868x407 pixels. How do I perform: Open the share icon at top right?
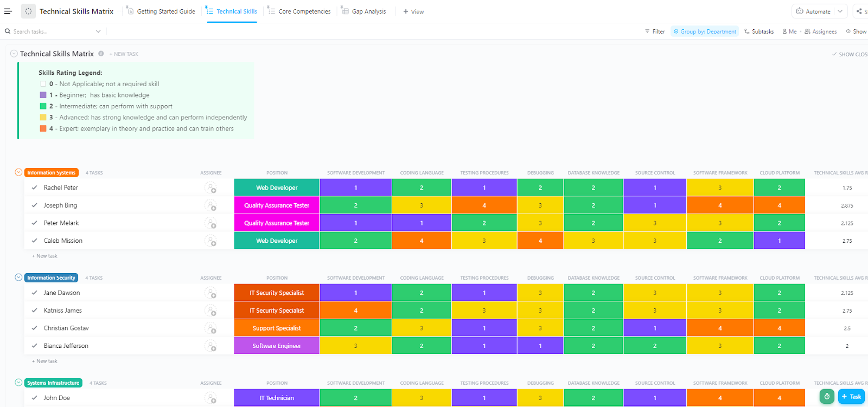(860, 11)
